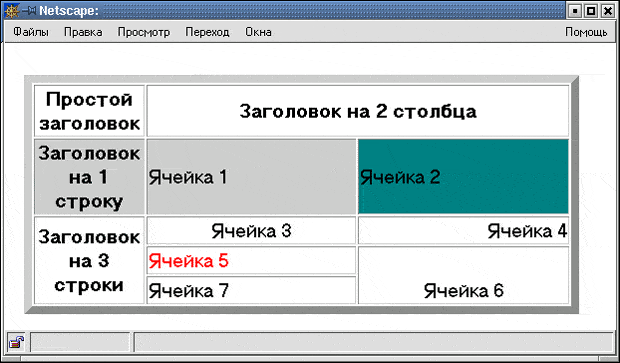Screen dimensions: 620x363
Task: Open the Просмотр menu
Action: coord(144,32)
